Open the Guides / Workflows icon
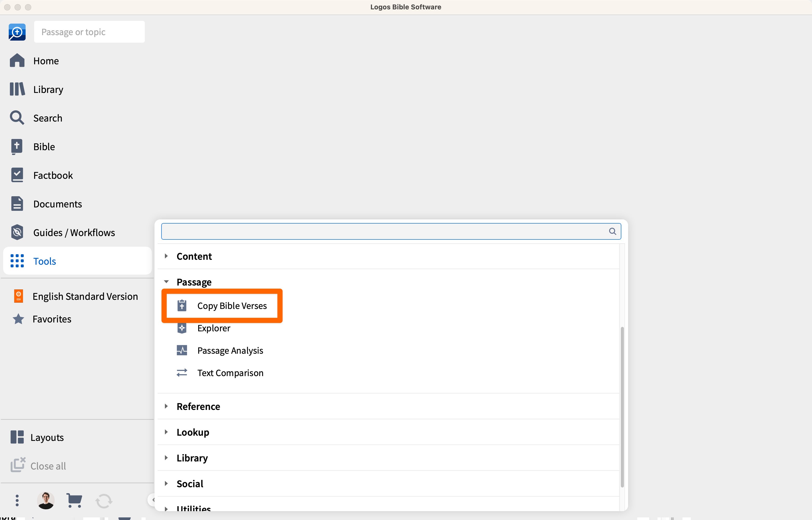Image resolution: width=812 pixels, height=520 pixels. pyautogui.click(x=17, y=232)
